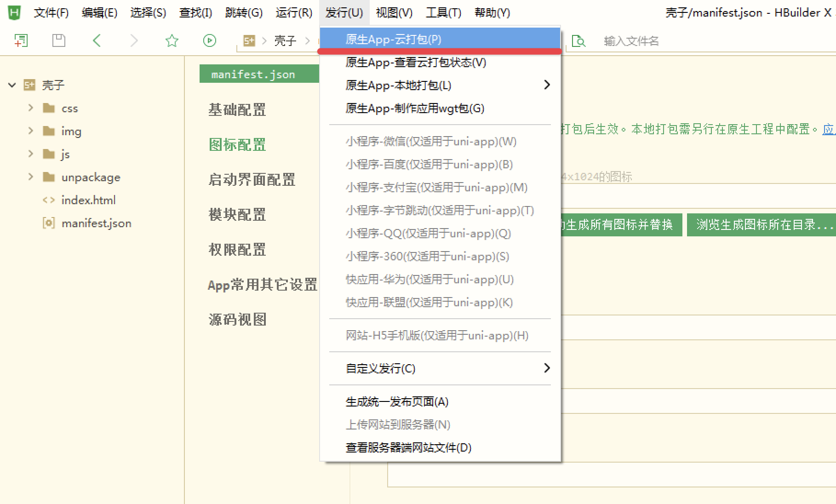The height and width of the screenshot is (504, 836).
Task: Click the unpackage folder icon
Action: [49, 177]
